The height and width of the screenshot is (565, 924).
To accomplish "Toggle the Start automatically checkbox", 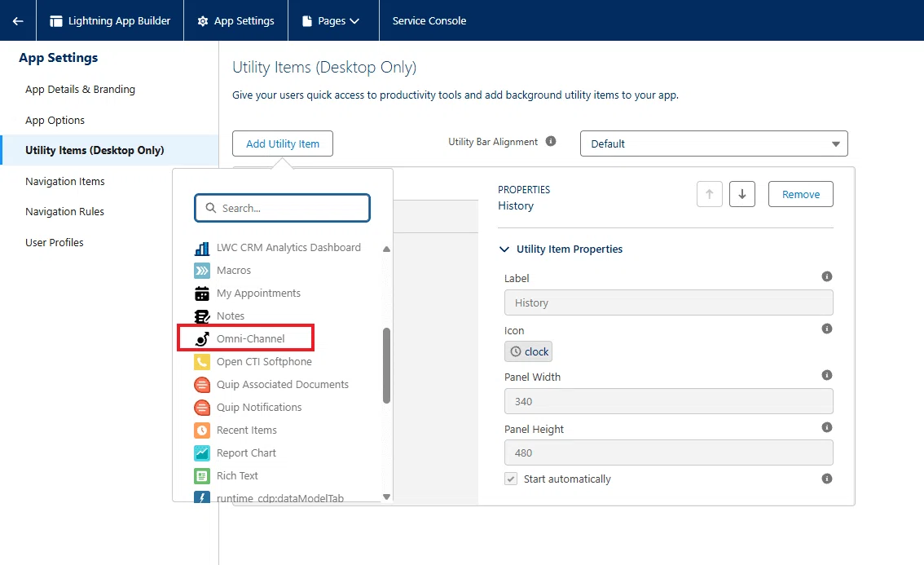I will pos(511,479).
